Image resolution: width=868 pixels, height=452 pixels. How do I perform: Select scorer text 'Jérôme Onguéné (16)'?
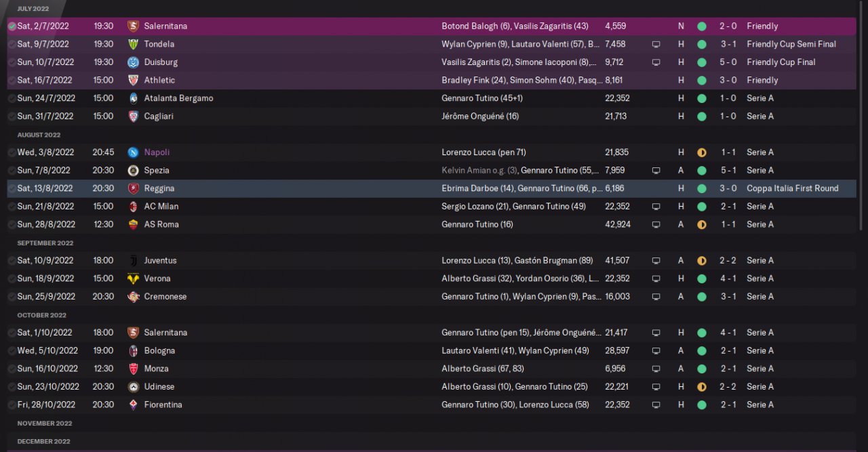[x=480, y=116]
